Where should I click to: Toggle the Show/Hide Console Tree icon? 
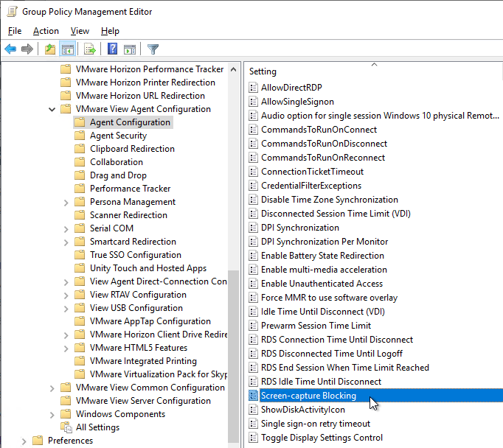click(x=68, y=49)
